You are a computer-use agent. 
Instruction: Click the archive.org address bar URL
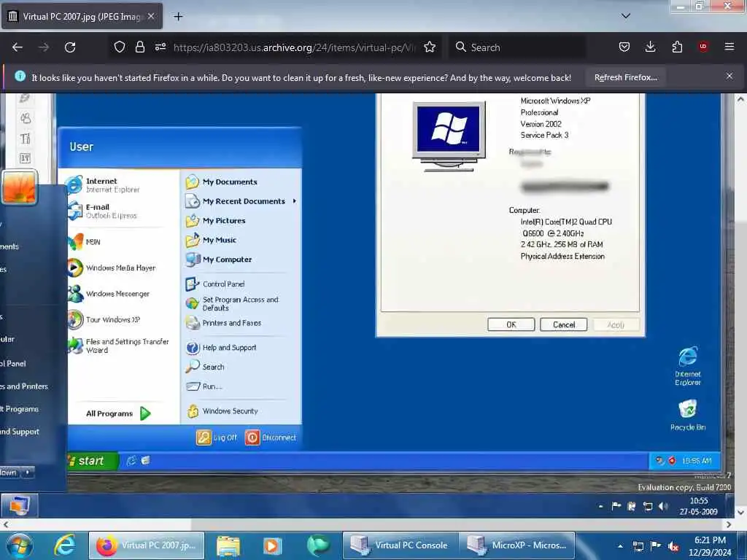tap(294, 47)
